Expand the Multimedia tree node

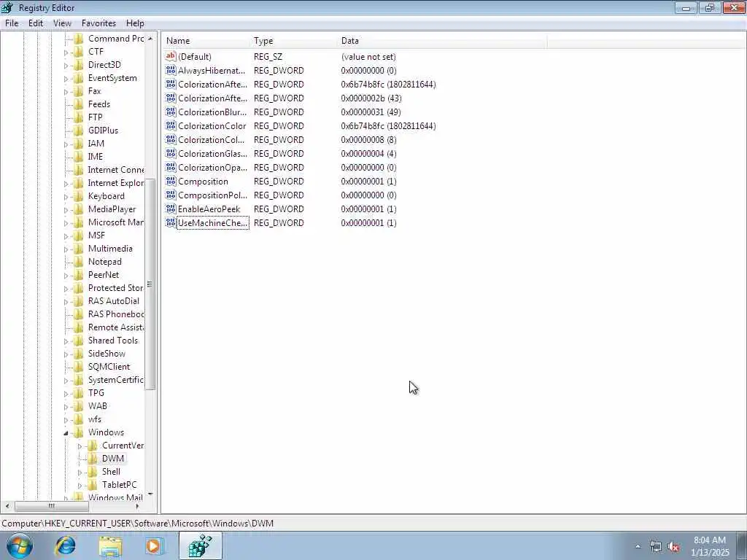(66, 249)
